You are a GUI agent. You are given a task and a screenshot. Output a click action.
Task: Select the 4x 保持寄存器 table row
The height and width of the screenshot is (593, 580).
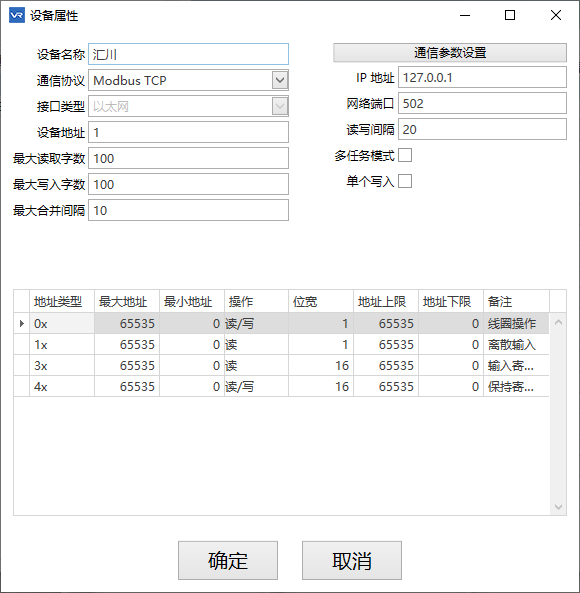click(x=281, y=386)
